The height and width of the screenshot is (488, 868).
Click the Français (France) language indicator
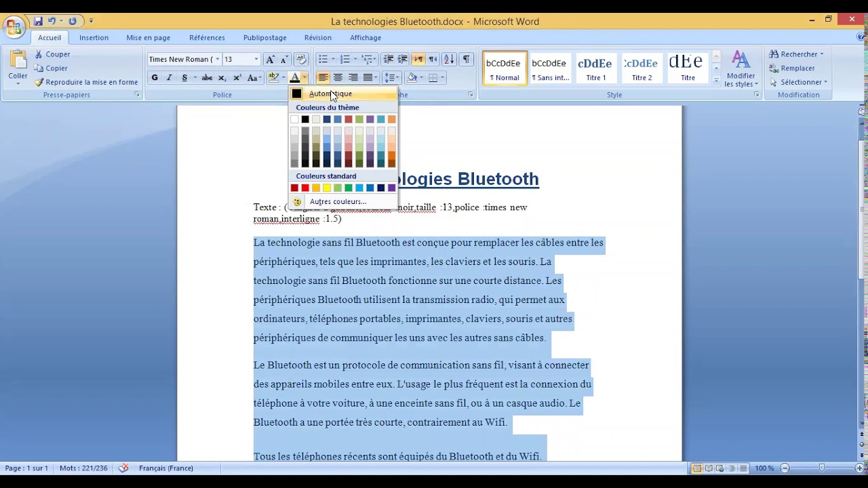click(166, 468)
